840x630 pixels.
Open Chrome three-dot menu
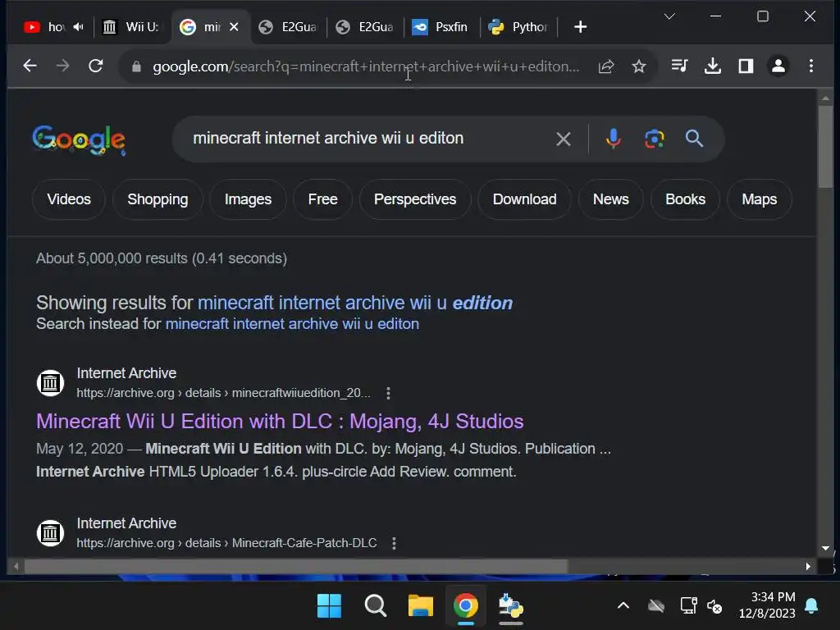811,66
